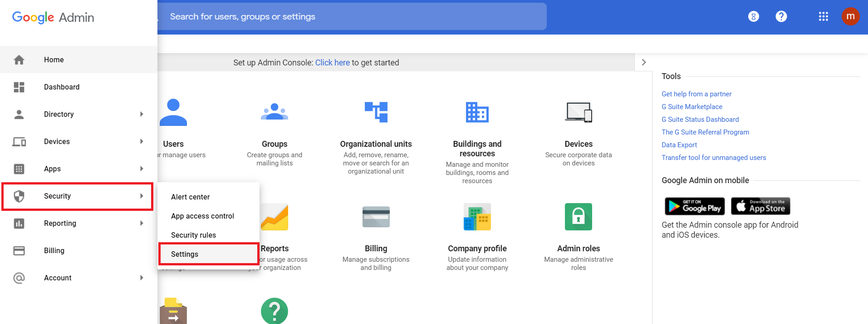Click the search users, groups or settings field
The width and height of the screenshot is (868, 324).
click(x=352, y=17)
